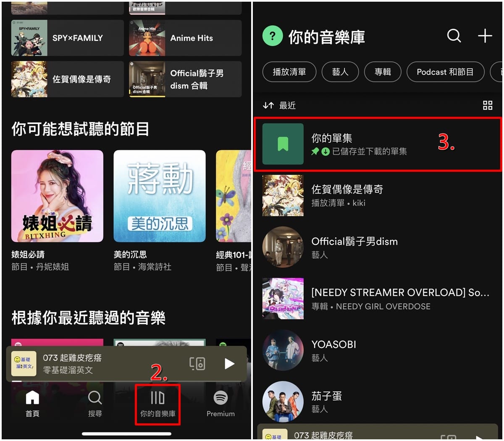Viewport: 504px width, 441px height.
Task: Open the 婊姐必請 podcast cover
Action: 57,196
